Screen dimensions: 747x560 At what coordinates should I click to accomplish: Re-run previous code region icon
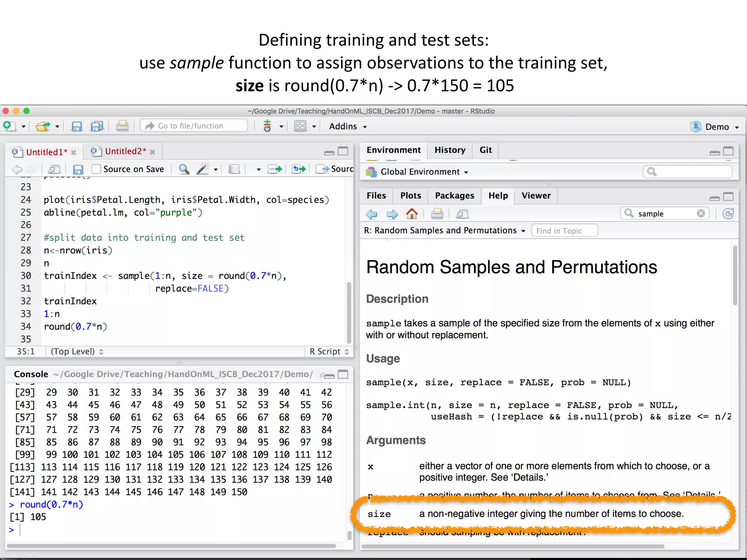(x=299, y=169)
